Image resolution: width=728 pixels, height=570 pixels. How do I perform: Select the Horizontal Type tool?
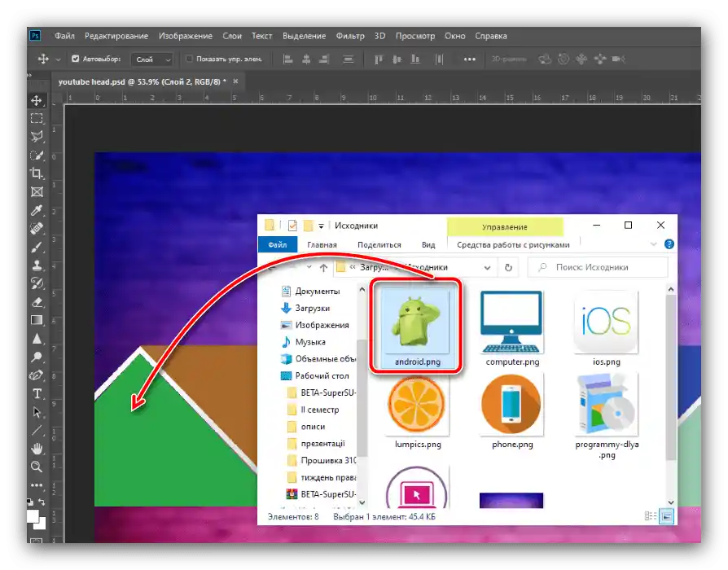pyautogui.click(x=37, y=393)
